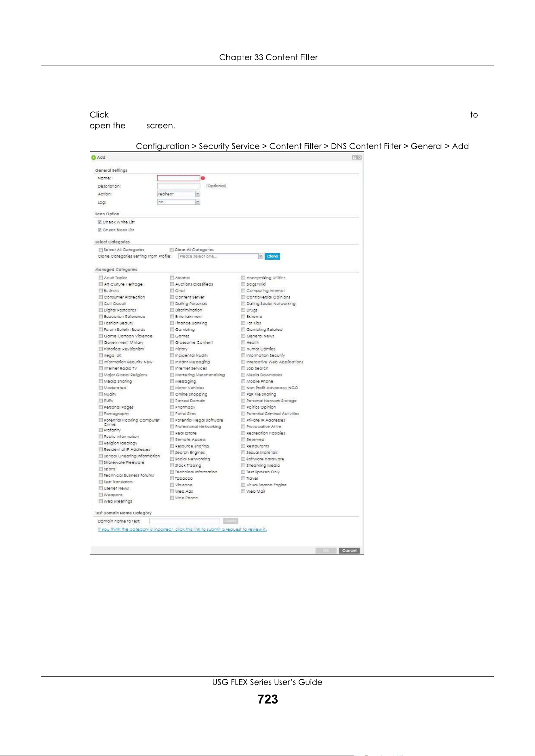535x756 pixels.
Task: Expand the Clone Categories profile dropdown
Action: (x=221, y=256)
